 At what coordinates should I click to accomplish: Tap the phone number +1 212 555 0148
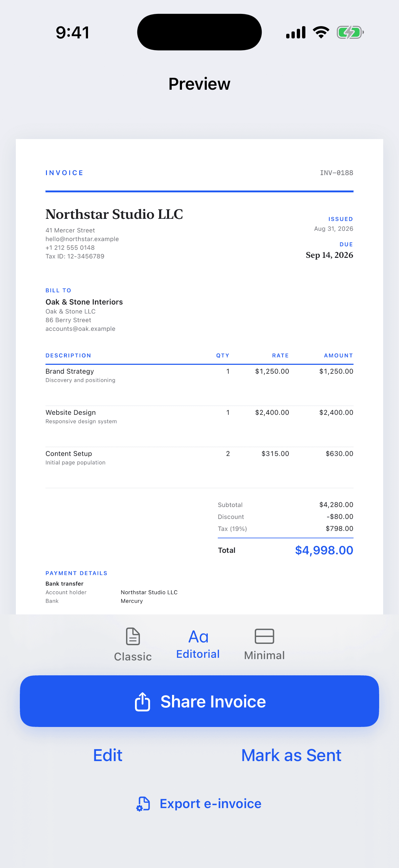pyautogui.click(x=70, y=248)
